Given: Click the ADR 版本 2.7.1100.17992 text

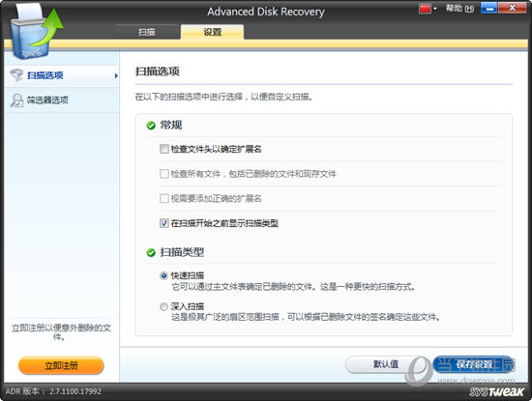Looking at the screenshot, I should tap(53, 391).
